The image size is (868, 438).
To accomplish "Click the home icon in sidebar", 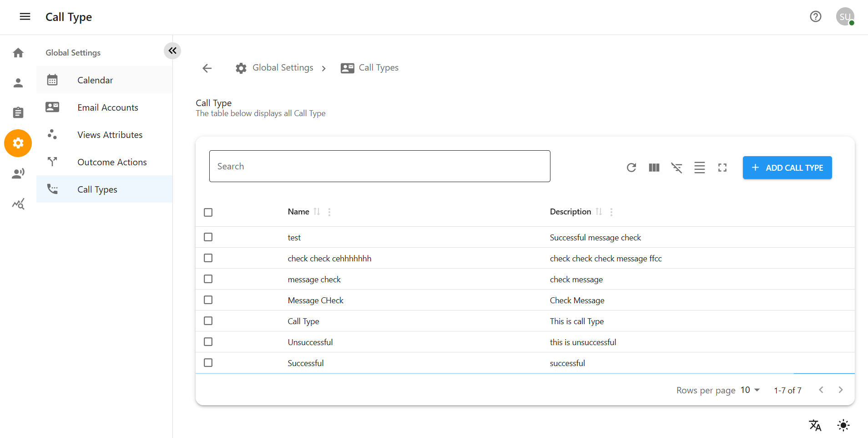I will [18, 53].
